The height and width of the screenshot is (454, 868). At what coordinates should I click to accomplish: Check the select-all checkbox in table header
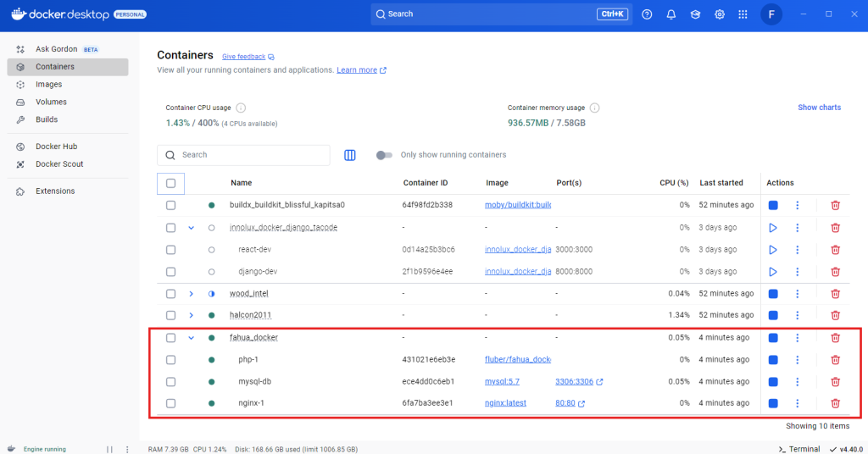[170, 183]
